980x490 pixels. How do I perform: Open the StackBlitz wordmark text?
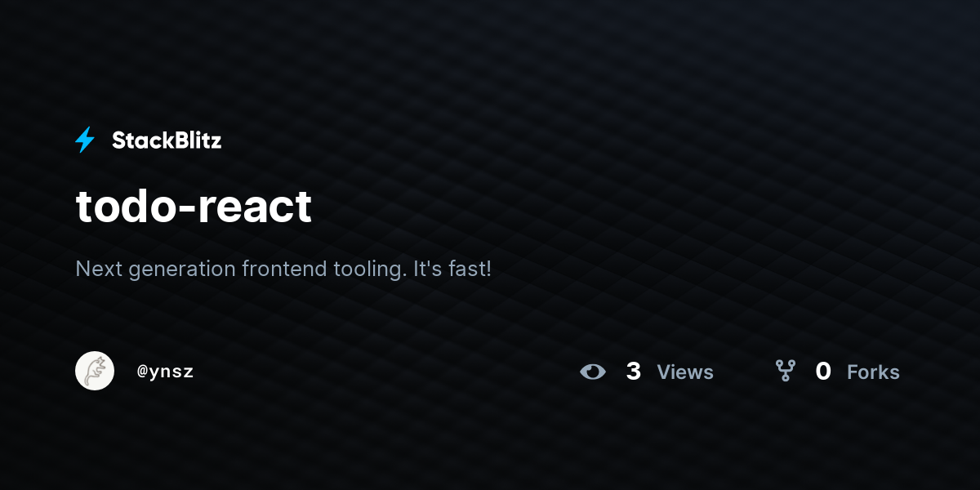[167, 140]
